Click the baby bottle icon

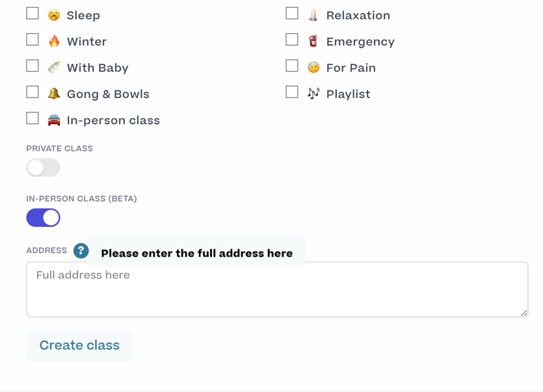[x=54, y=68]
